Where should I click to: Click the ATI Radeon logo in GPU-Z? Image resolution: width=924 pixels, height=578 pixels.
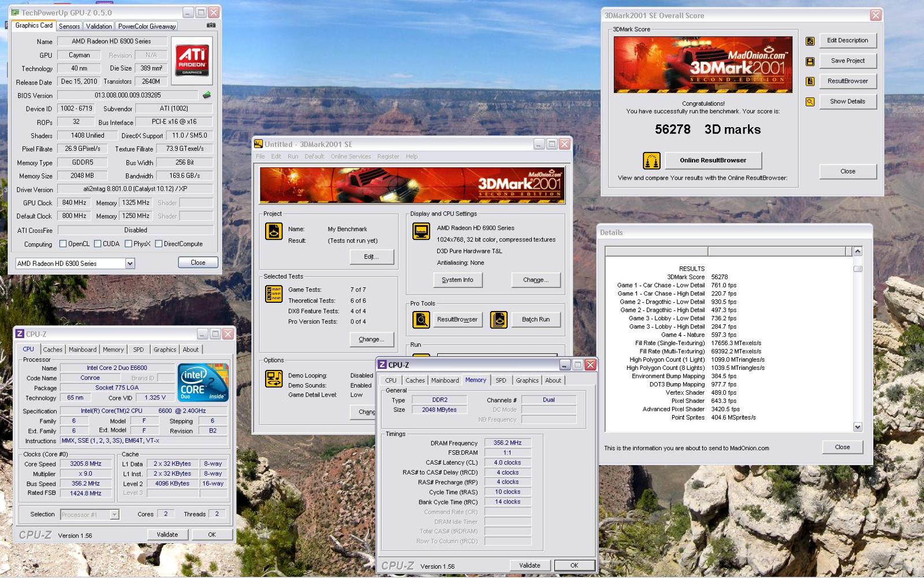(192, 60)
